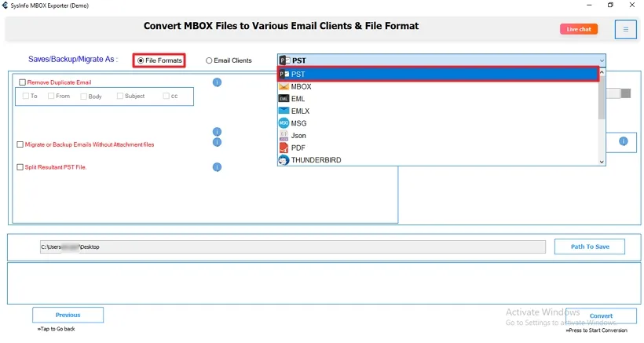Click the Live chat button

(x=579, y=29)
